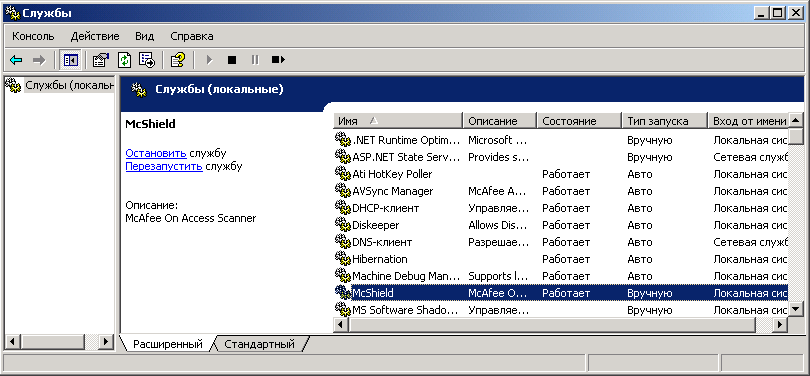The height and width of the screenshot is (376, 810).
Task: Sort by the Тип запуска column header
Action: pos(664,121)
